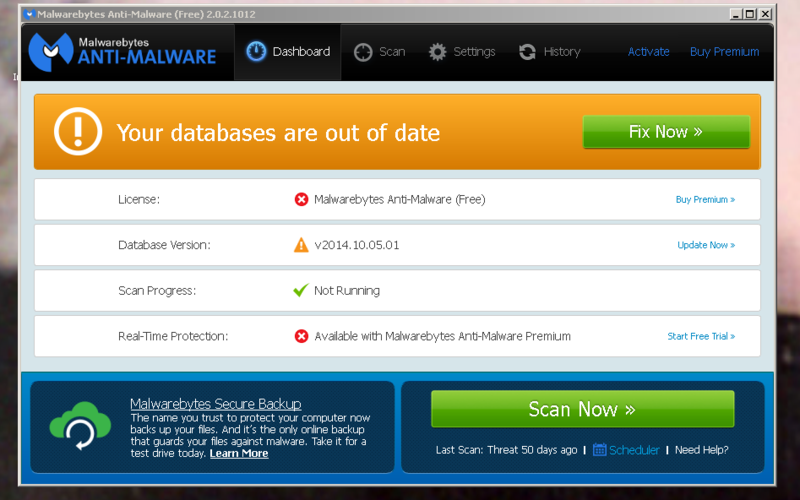Click the Need Help? link
Screen dimensions: 800x500
(702, 450)
